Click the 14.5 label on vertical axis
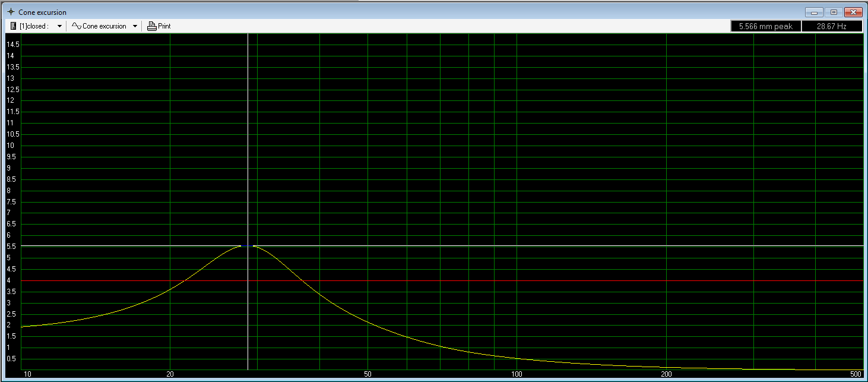Viewport: 868px width, 382px height. tap(13, 45)
